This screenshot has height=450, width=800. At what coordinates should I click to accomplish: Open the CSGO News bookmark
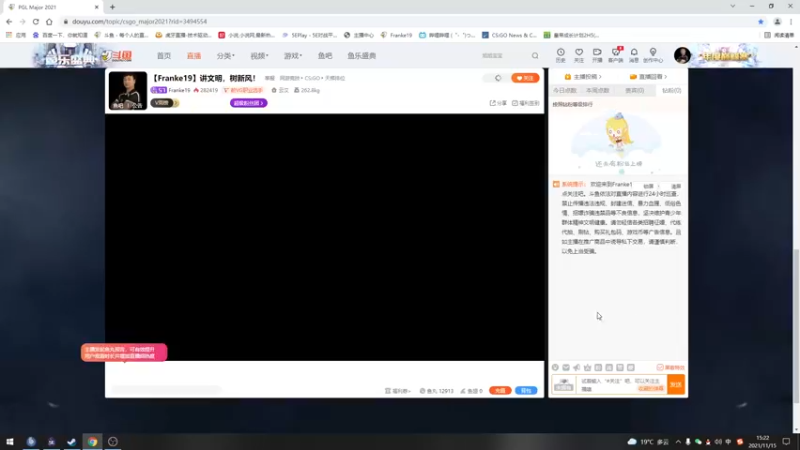tap(509, 35)
